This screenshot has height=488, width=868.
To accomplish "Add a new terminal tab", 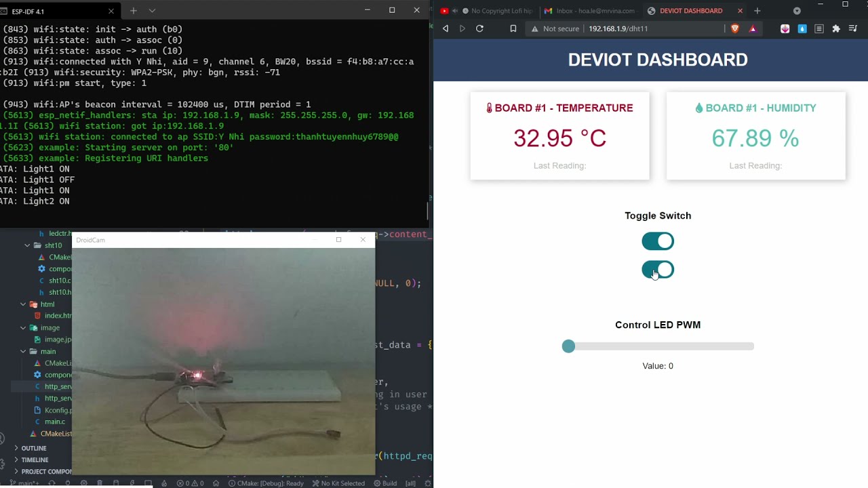I will 134,11.
